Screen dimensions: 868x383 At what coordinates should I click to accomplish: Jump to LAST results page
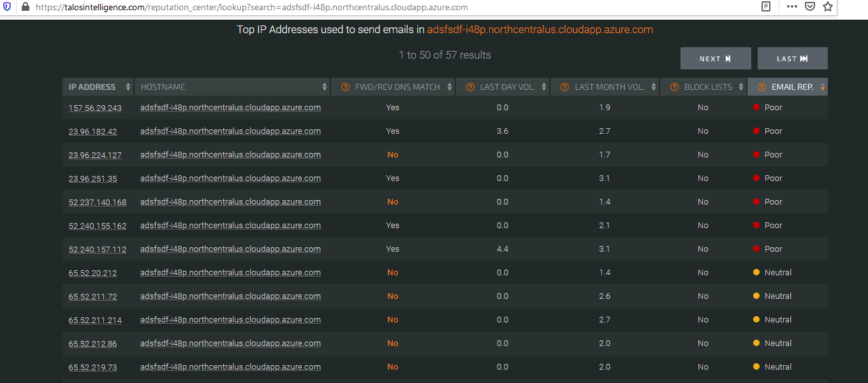click(x=793, y=59)
